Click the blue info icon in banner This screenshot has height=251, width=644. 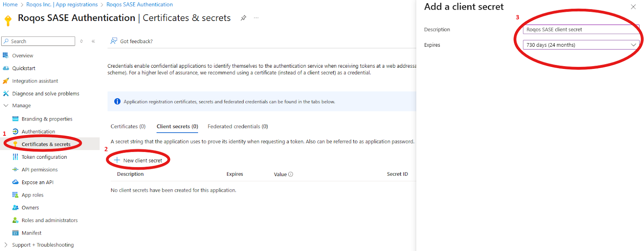117,102
